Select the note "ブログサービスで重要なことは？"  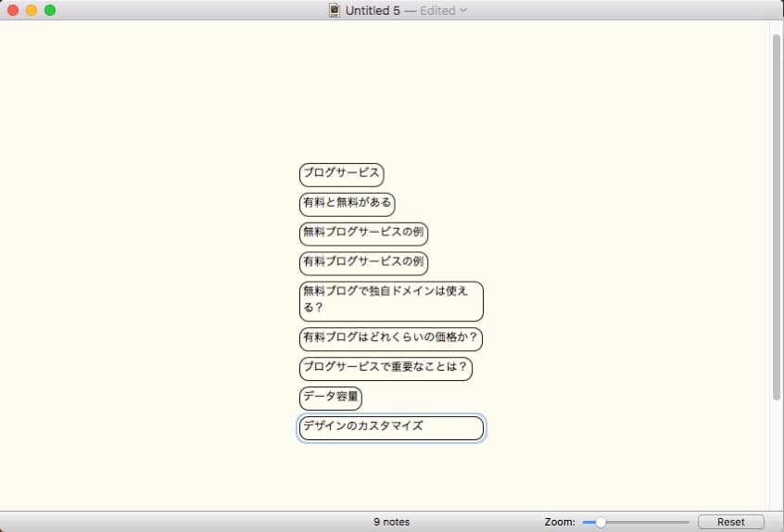pyautogui.click(x=386, y=369)
